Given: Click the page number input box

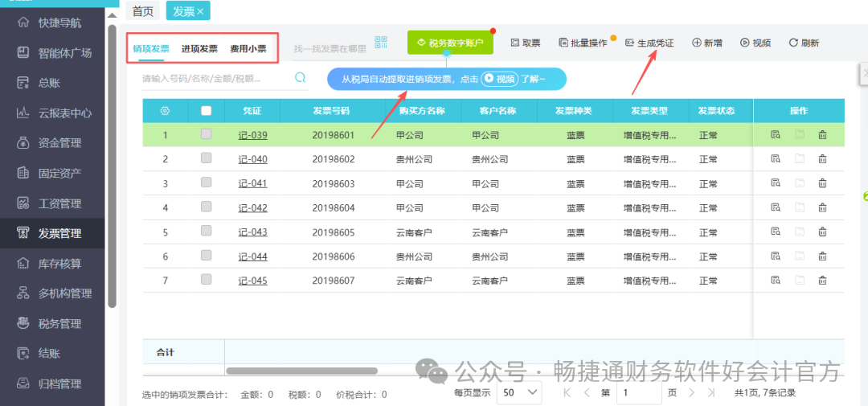Looking at the screenshot, I should pyautogui.click(x=640, y=392).
